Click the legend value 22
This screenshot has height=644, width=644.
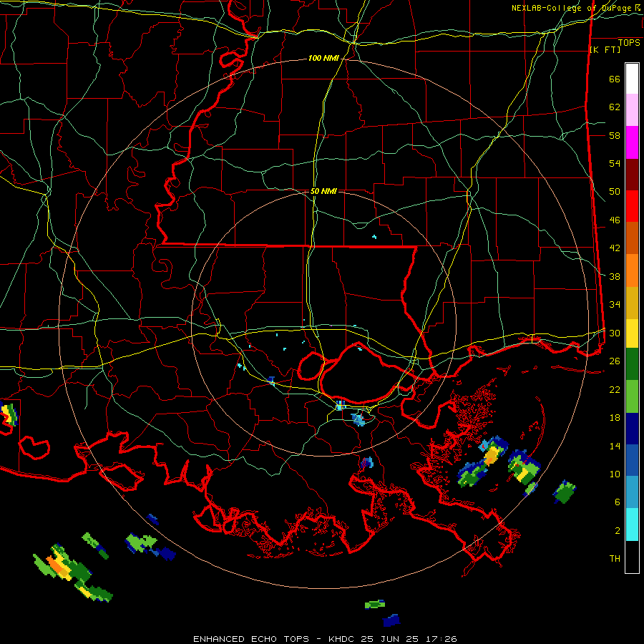pyautogui.click(x=615, y=389)
